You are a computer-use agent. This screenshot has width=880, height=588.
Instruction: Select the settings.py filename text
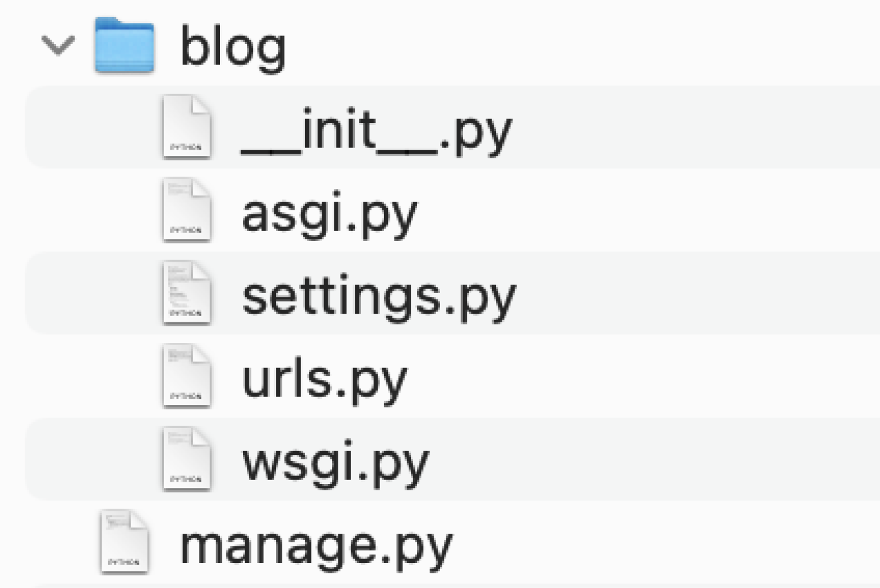coord(378,296)
